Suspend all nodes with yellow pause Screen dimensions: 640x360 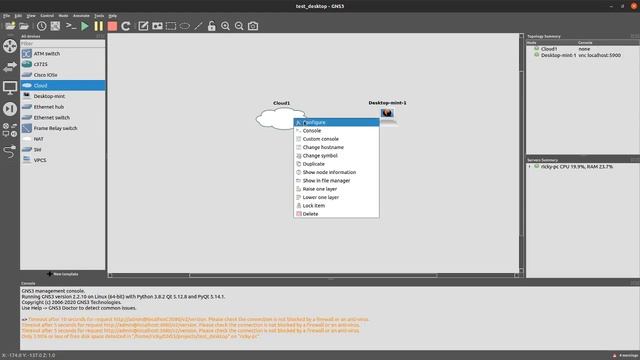tap(99, 26)
